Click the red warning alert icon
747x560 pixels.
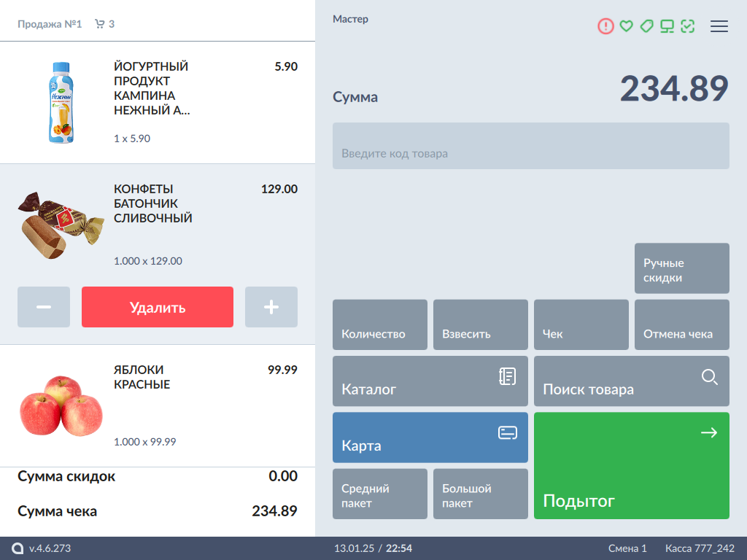coord(605,26)
